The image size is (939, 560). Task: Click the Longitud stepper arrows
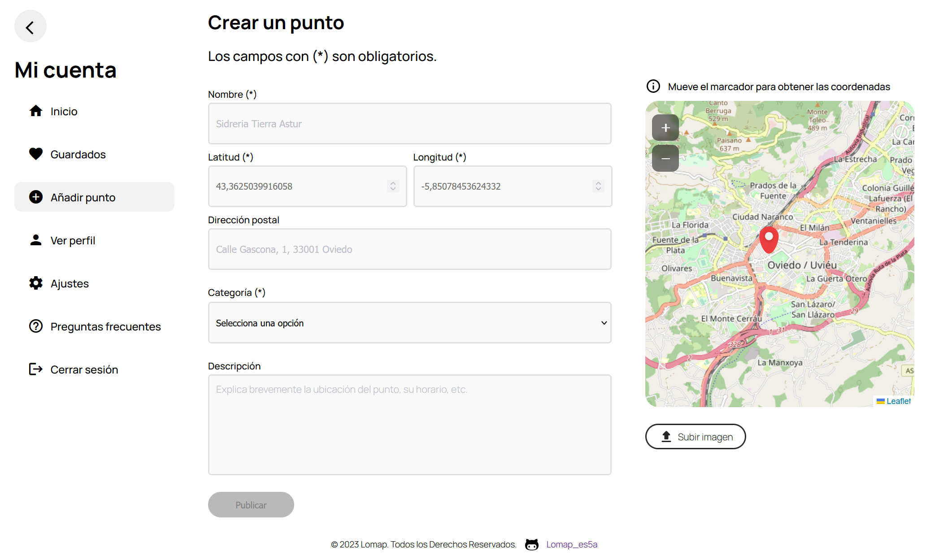point(598,186)
